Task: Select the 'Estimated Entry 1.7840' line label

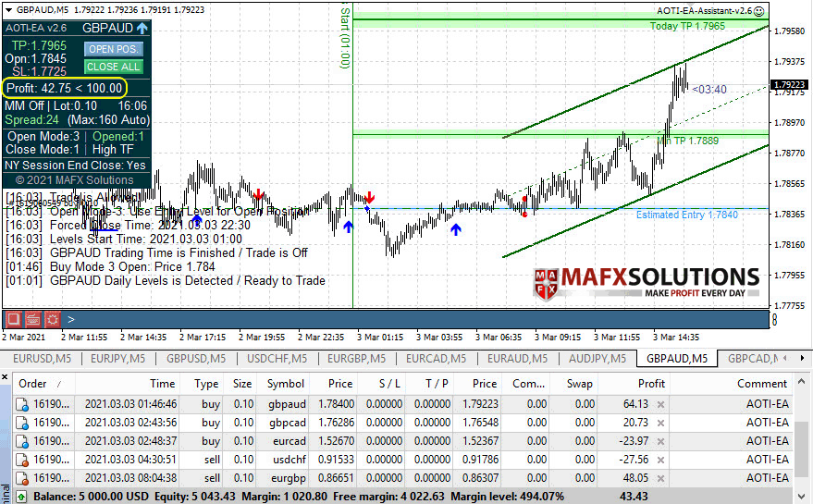Action: point(687,215)
